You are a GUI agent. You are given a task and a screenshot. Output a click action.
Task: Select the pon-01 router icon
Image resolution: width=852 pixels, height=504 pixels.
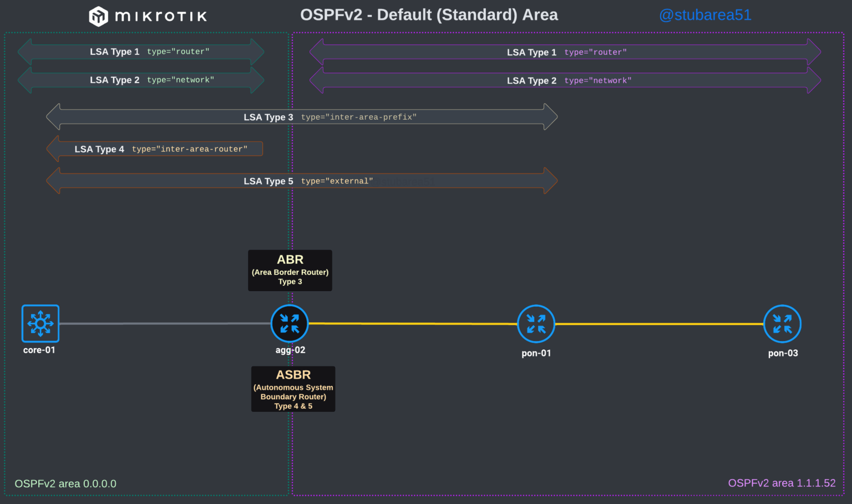536,323
